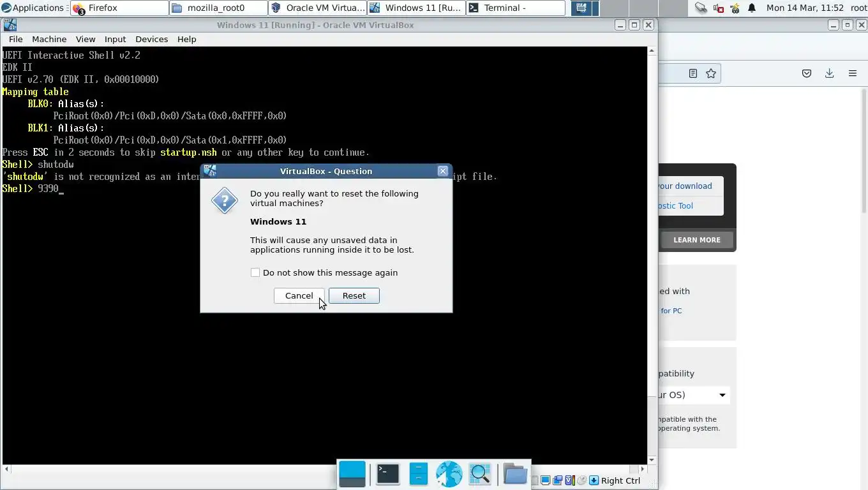Open the Input menu

tap(116, 39)
